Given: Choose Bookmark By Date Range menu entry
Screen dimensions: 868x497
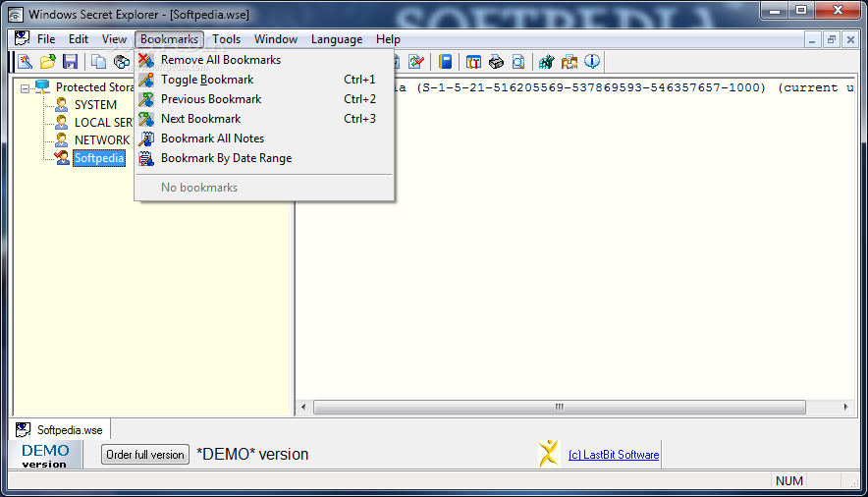Looking at the screenshot, I should pyautogui.click(x=264, y=158).
